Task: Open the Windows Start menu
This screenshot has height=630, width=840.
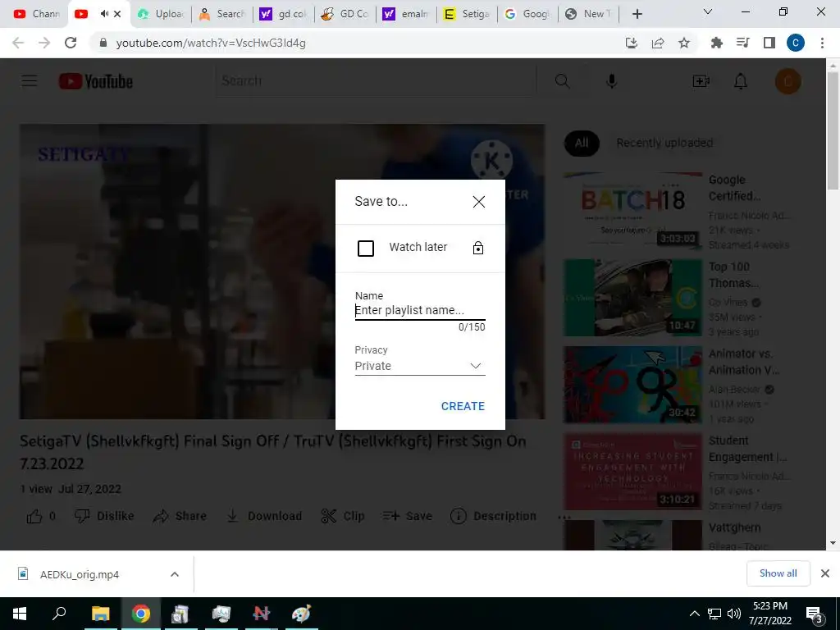Action: pos(20,614)
